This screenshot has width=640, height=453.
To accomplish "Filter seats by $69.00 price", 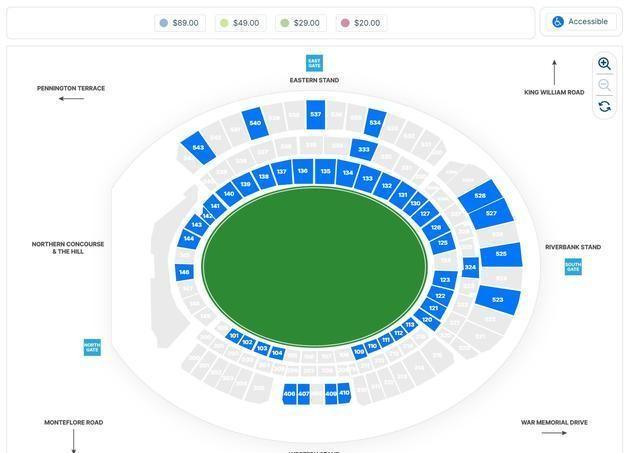I will [180, 23].
